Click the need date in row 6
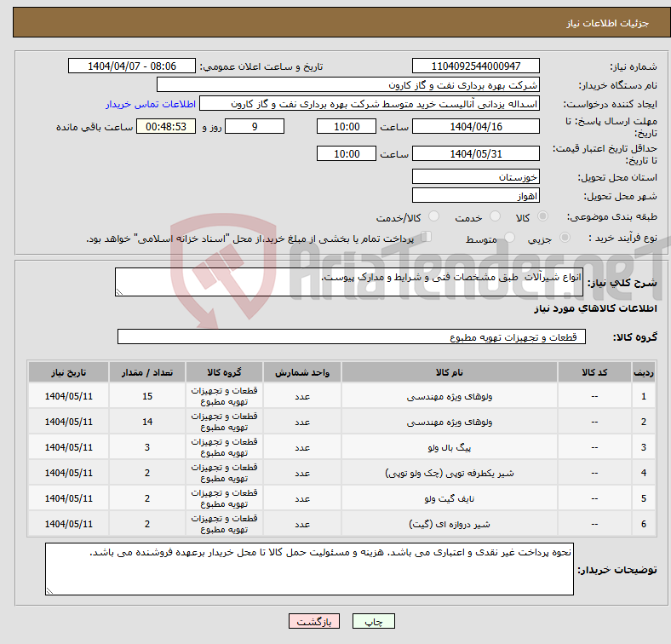Screen dimensions: 671x644 click(68, 524)
